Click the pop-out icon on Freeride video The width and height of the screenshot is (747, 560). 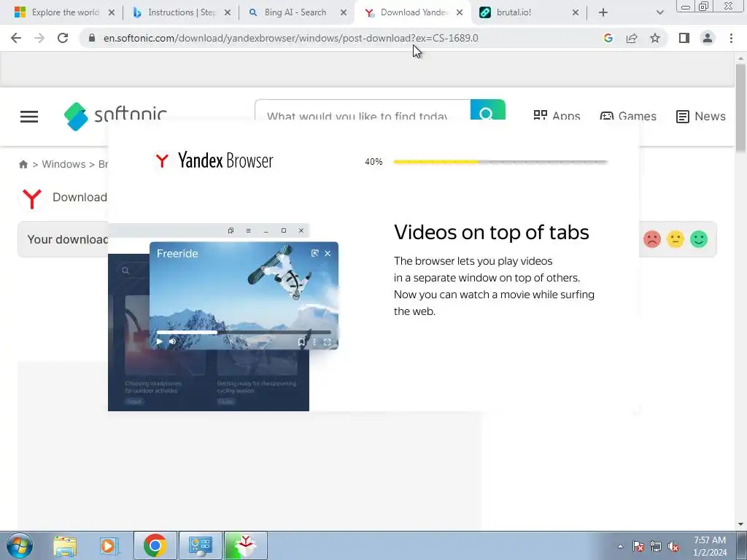(315, 253)
